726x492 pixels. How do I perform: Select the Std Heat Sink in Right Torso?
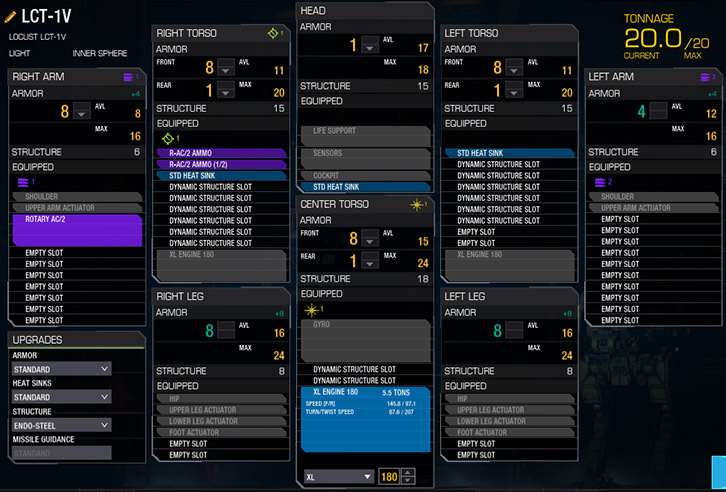tap(221, 175)
